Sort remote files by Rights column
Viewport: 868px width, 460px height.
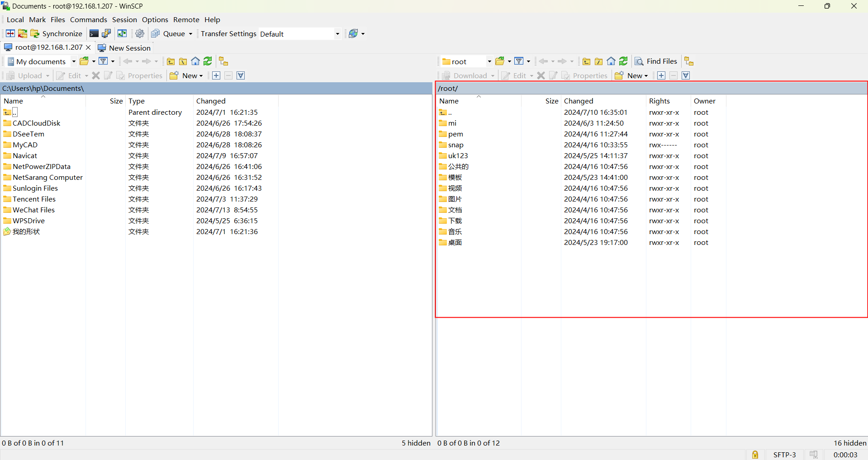tap(669, 101)
